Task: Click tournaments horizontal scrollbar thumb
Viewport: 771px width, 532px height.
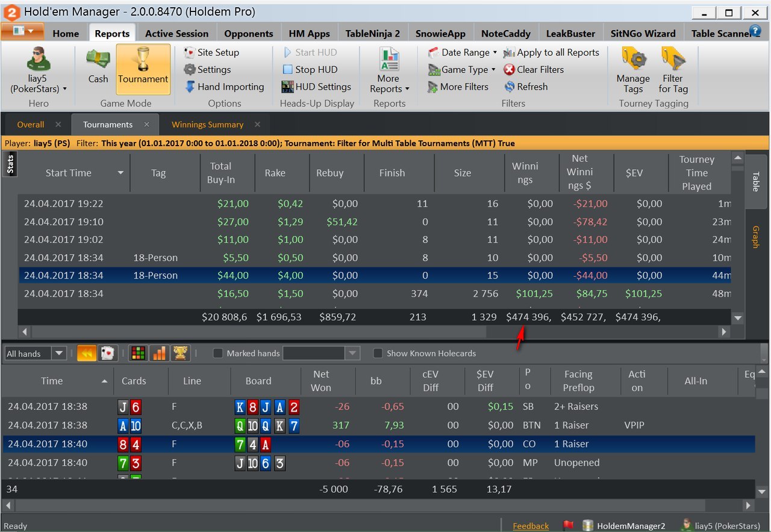Action: coord(259,332)
